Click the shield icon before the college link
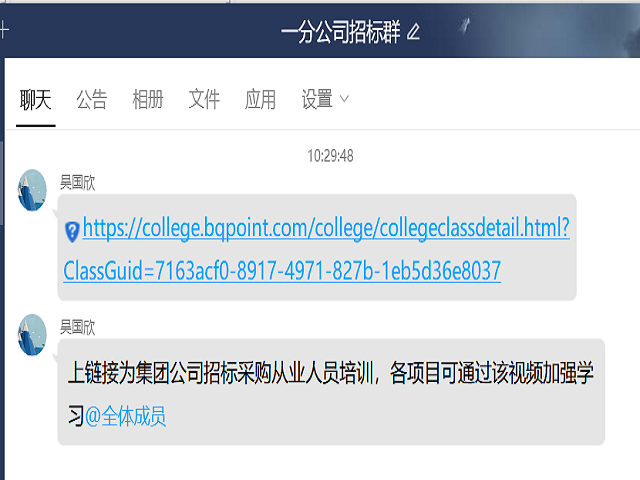Screen dimensions: 640x480 pyautogui.click(x=72, y=232)
